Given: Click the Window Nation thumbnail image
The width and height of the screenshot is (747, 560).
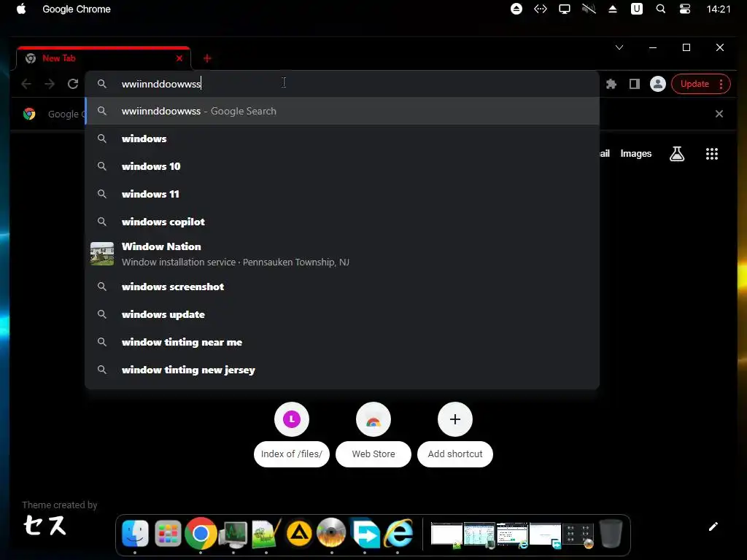Looking at the screenshot, I should coord(102,254).
